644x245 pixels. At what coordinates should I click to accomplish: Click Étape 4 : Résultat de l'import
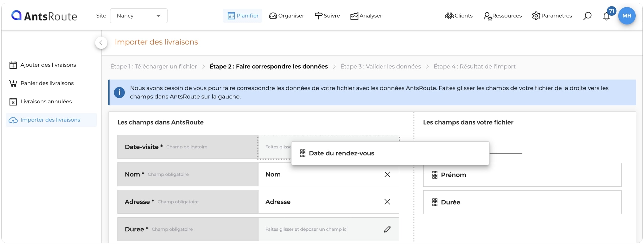(475, 66)
